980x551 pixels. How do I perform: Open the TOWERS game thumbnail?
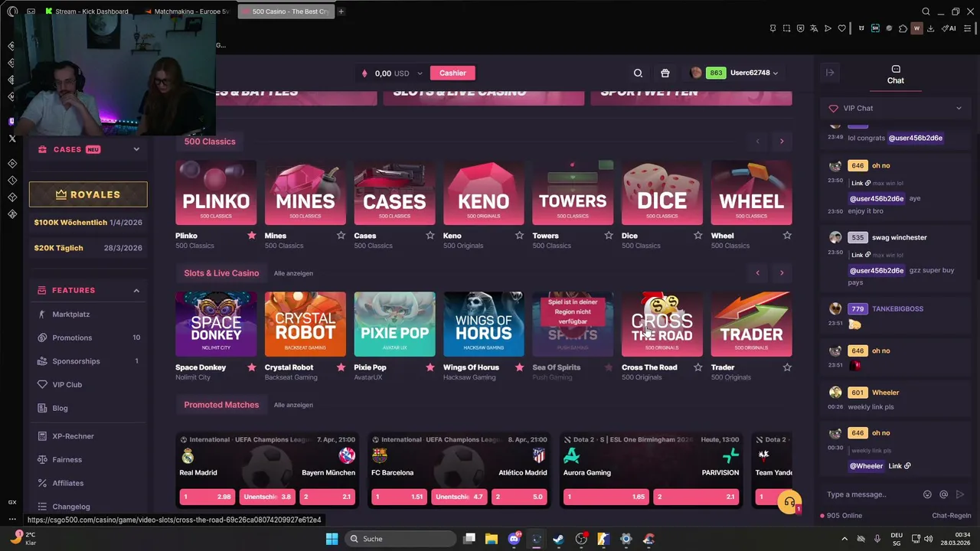point(573,193)
